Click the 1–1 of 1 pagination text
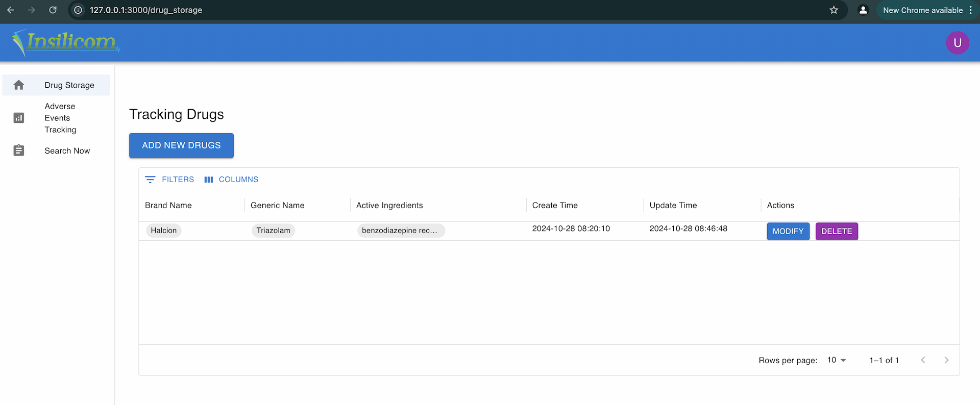980x405 pixels. (x=884, y=360)
